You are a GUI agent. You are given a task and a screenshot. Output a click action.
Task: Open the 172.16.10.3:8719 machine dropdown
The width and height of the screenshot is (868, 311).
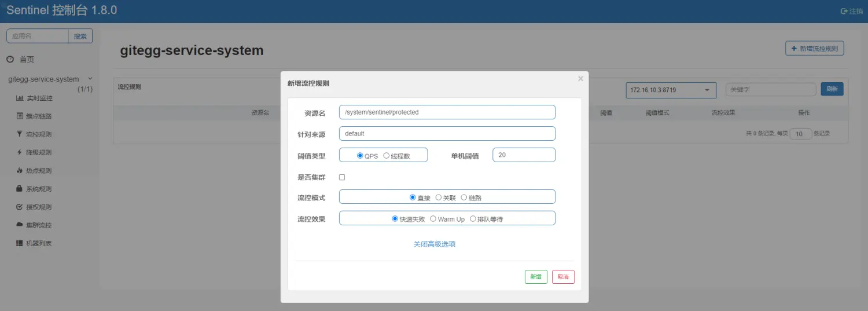tap(671, 90)
